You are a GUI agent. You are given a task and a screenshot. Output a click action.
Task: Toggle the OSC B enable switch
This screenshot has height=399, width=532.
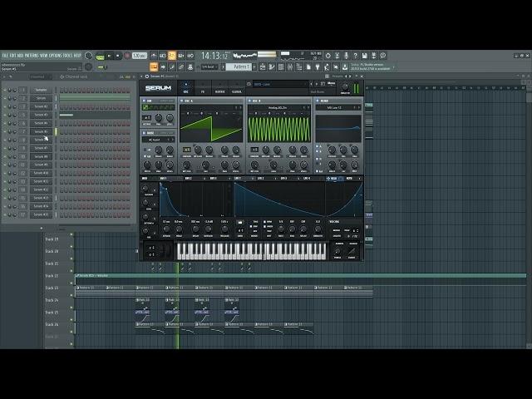(x=249, y=101)
